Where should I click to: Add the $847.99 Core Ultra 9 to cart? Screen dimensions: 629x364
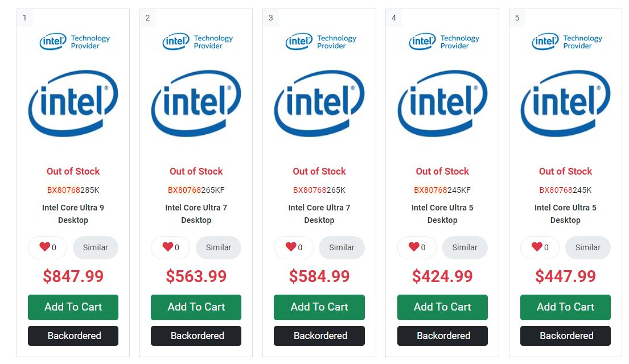click(73, 307)
